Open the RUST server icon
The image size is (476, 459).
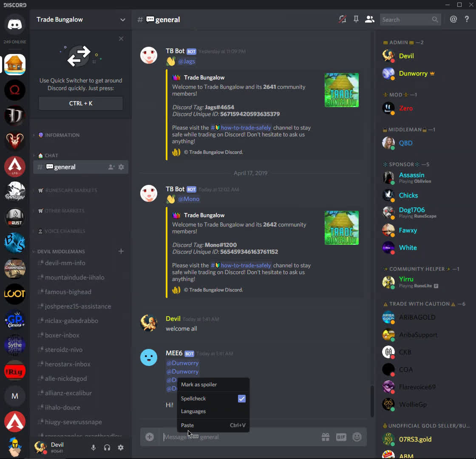tap(14, 218)
